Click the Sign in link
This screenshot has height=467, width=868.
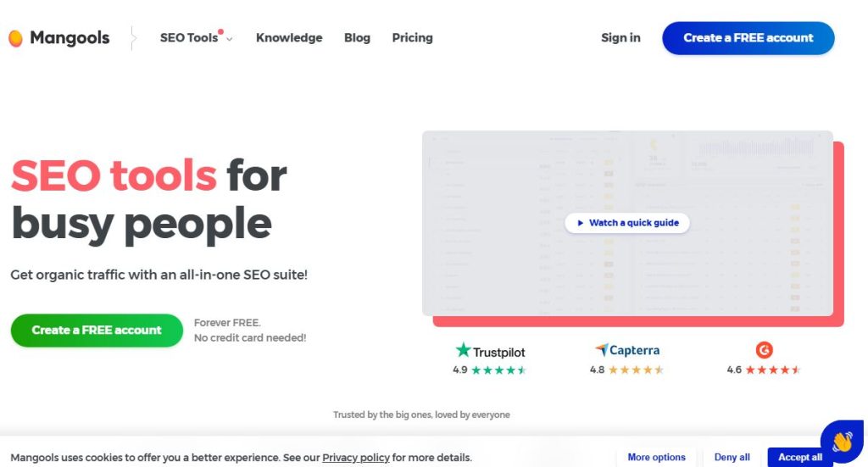[620, 38]
